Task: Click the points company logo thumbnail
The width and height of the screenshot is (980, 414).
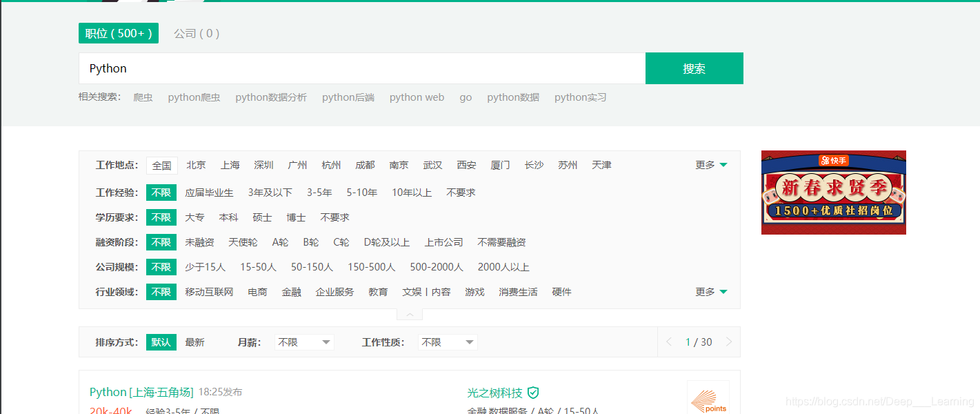Action: (x=708, y=399)
